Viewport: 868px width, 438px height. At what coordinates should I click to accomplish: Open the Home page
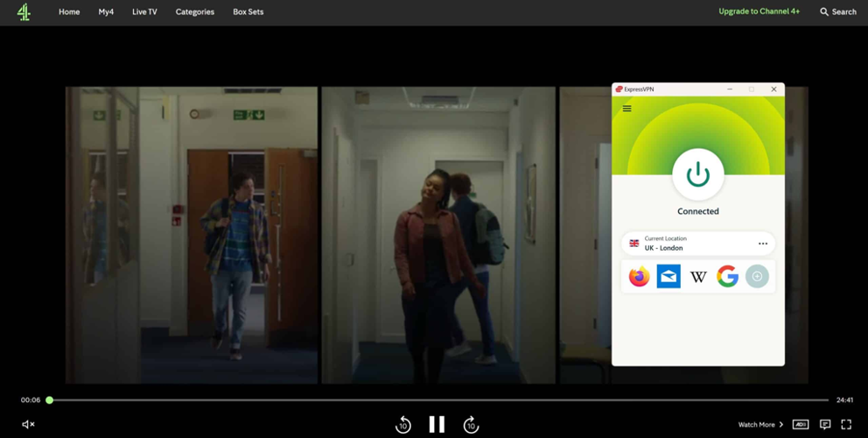pyautogui.click(x=69, y=12)
